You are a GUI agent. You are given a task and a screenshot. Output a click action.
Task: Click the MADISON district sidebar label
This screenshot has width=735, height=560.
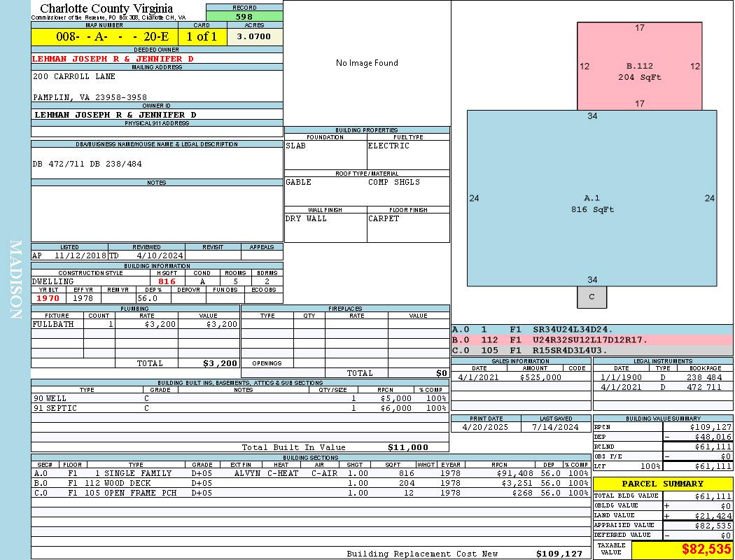(x=15, y=280)
